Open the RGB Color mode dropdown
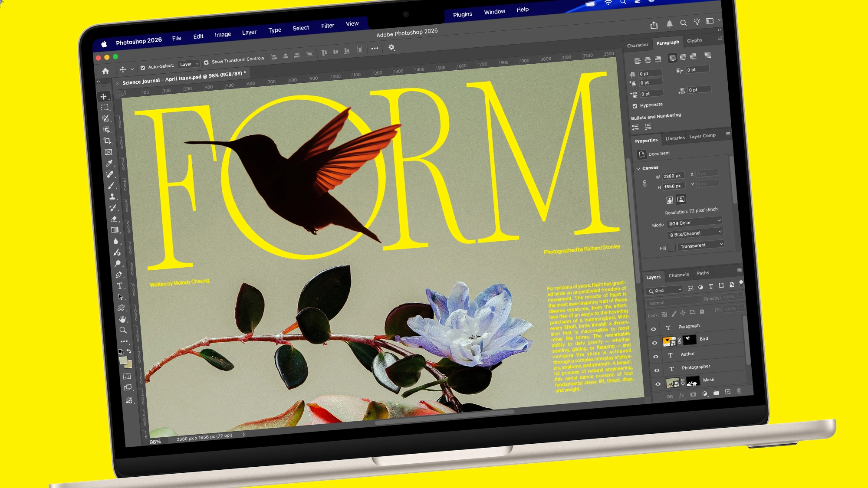This screenshot has width=868, height=488. (x=694, y=223)
